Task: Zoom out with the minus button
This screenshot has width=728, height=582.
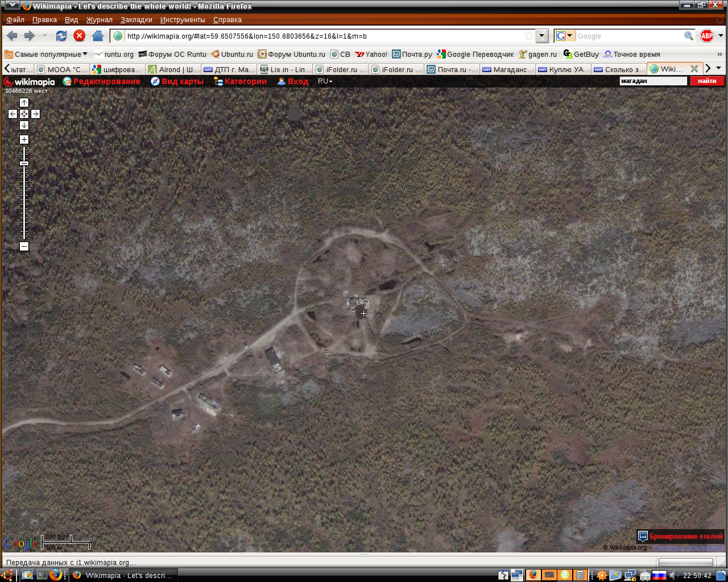Action: point(24,247)
